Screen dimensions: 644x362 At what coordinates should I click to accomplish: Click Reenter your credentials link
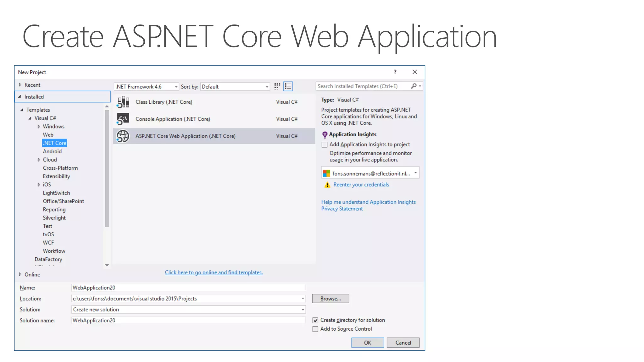click(x=361, y=185)
